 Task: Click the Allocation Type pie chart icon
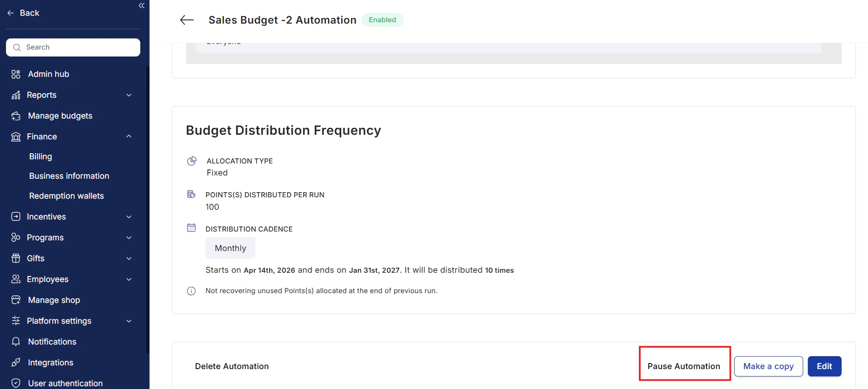(x=192, y=161)
